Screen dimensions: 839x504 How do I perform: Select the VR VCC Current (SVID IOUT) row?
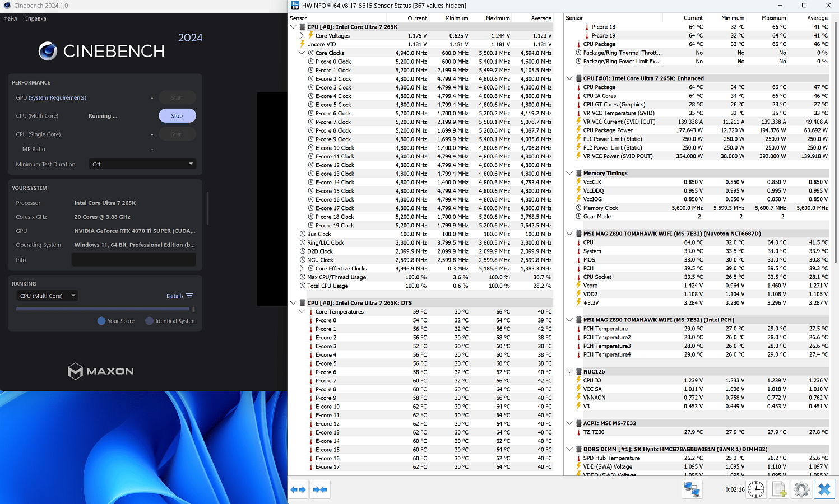(697, 122)
